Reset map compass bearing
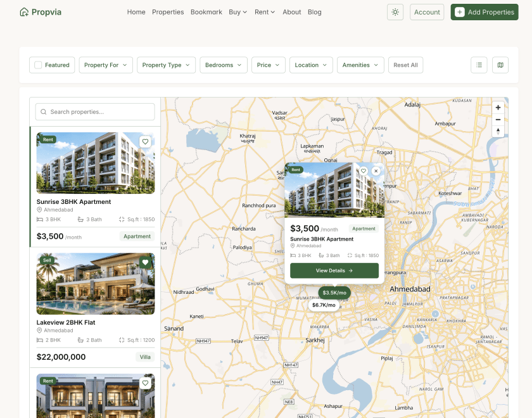 point(498,131)
